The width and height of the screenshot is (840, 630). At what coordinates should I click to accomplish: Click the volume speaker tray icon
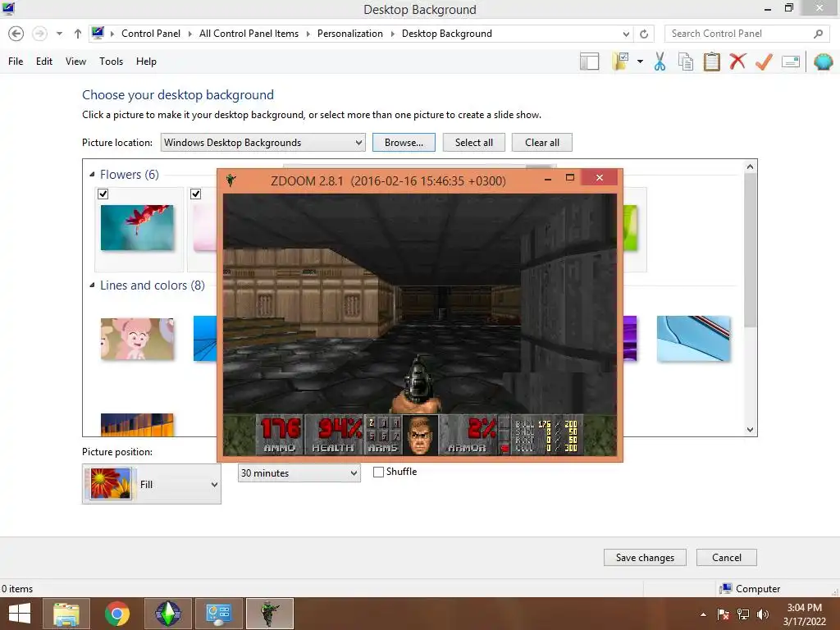763,615
